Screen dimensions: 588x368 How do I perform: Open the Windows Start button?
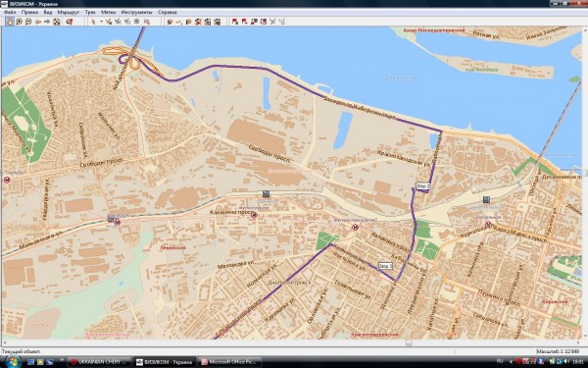pyautogui.click(x=13, y=361)
